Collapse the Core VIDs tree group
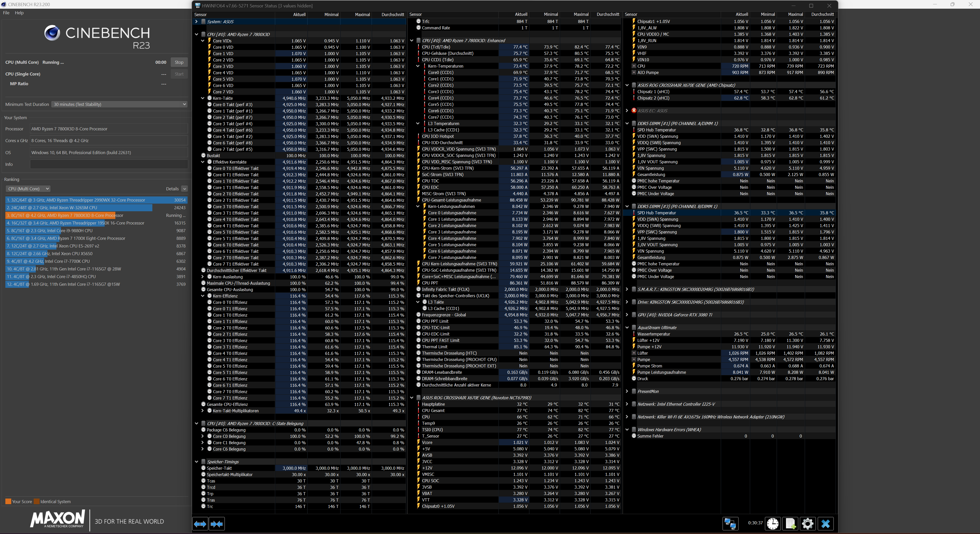980x534 pixels. coord(203,41)
